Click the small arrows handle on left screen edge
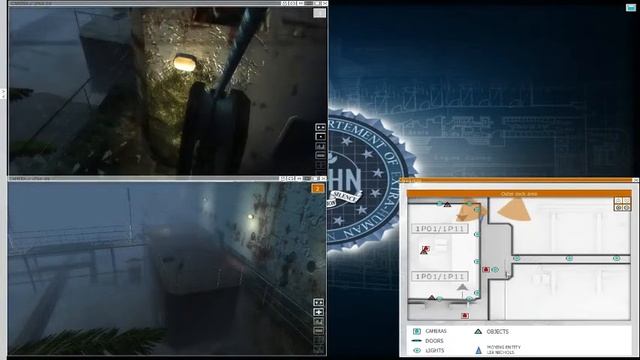Screen dimensions: 640x360 pos(3,93)
